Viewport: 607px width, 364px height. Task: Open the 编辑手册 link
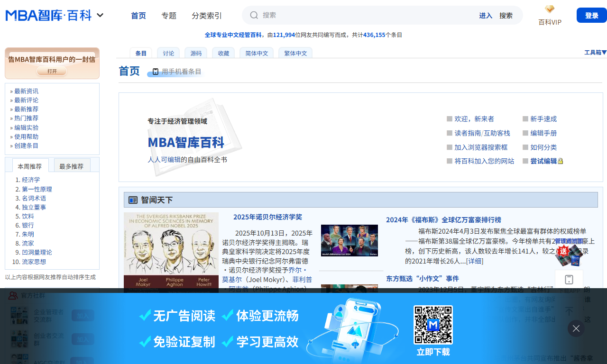coord(543,133)
